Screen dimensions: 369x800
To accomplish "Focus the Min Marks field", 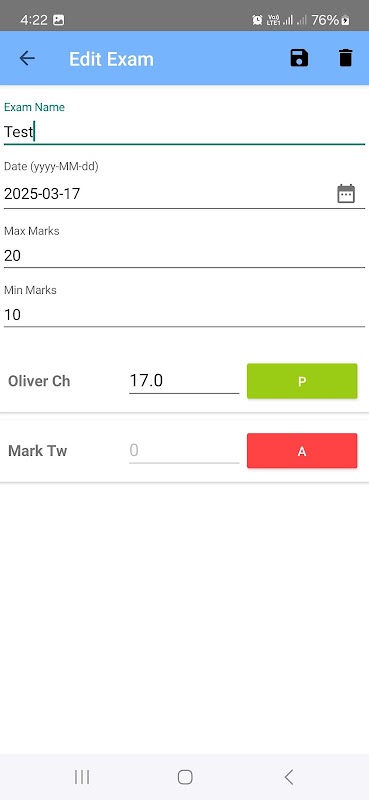I will tap(184, 314).
